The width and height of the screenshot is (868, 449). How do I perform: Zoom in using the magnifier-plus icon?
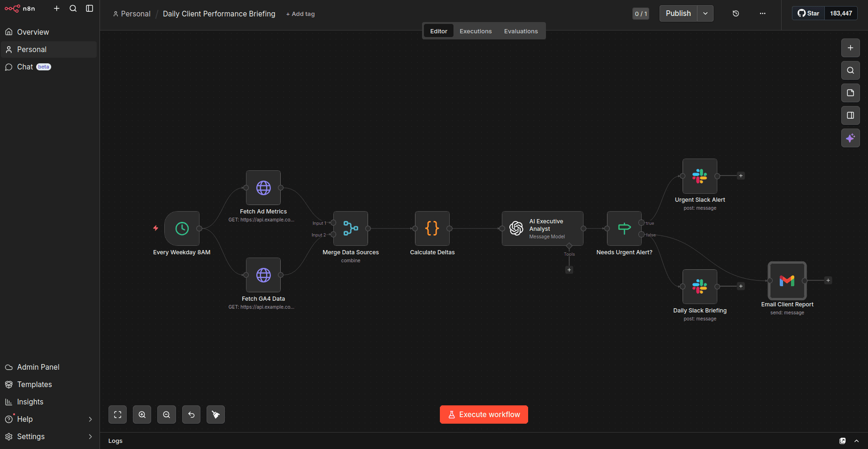142,414
